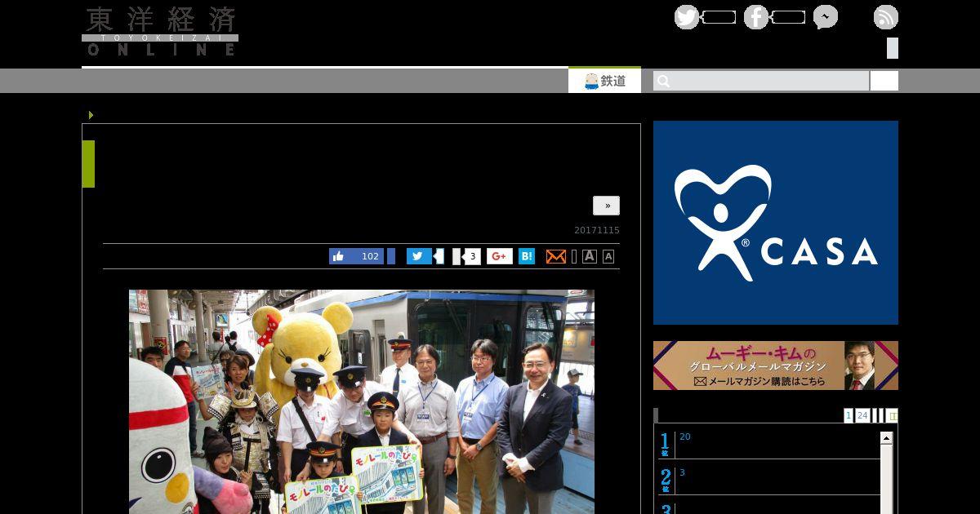Open the comment count bubble showing 3
980x514 pixels.
[471, 256]
